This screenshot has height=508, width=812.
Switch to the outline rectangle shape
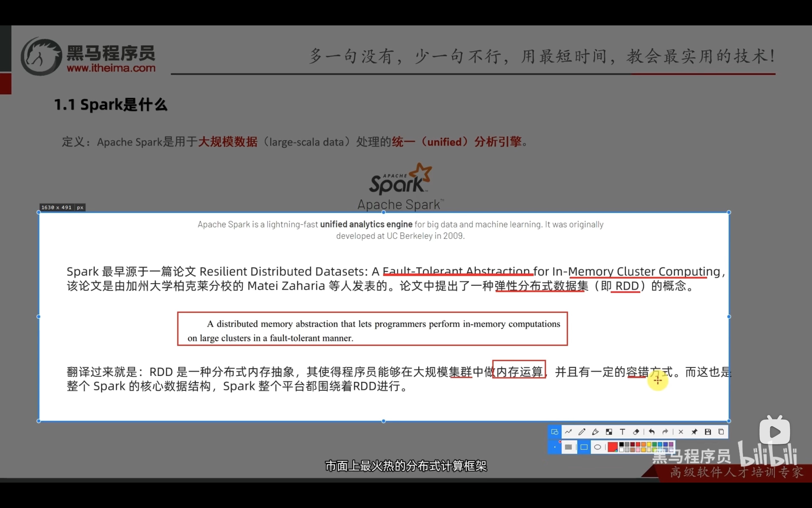[584, 447]
